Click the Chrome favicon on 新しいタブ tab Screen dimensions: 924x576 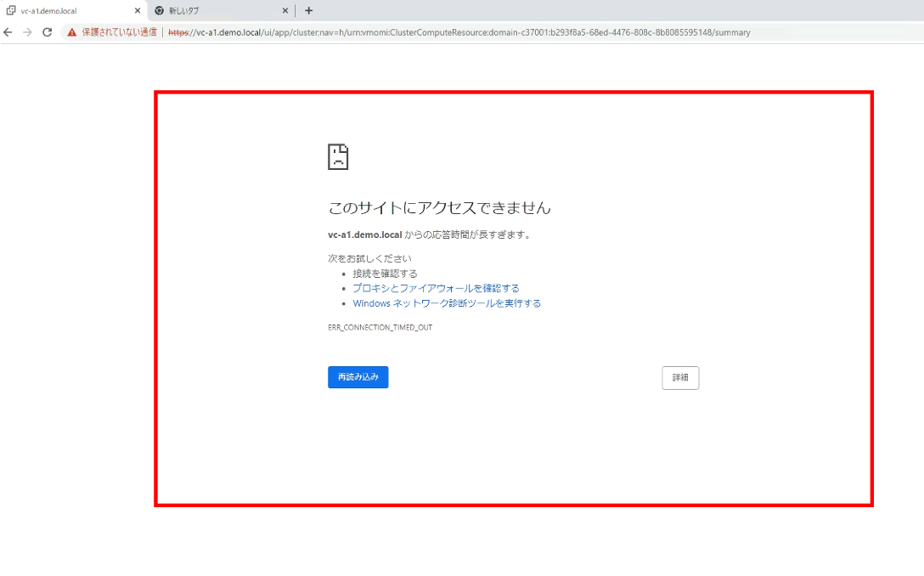point(159,10)
